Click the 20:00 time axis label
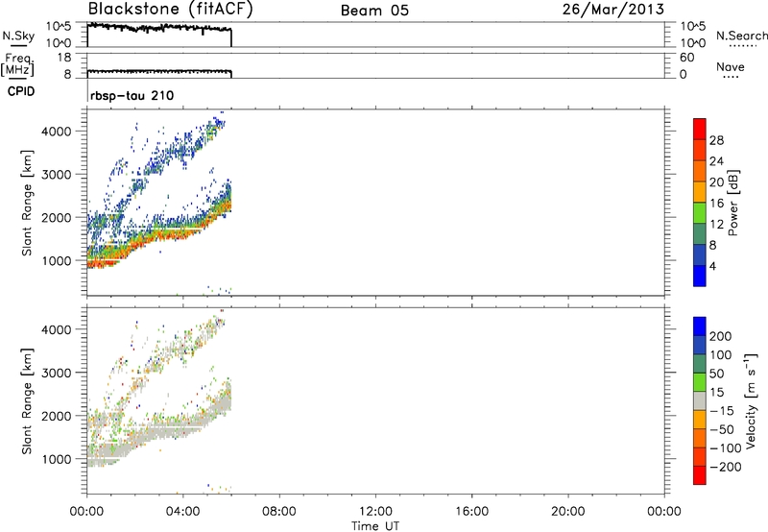This screenshot has width=768, height=532. (567, 512)
